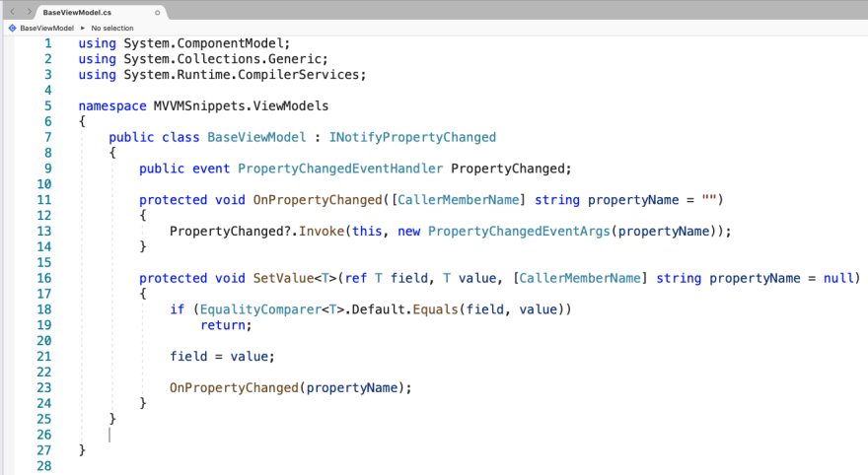Click the BaseViewModel class icon in breadcrumb
Viewport: 868px width, 475px height.
tap(12, 28)
